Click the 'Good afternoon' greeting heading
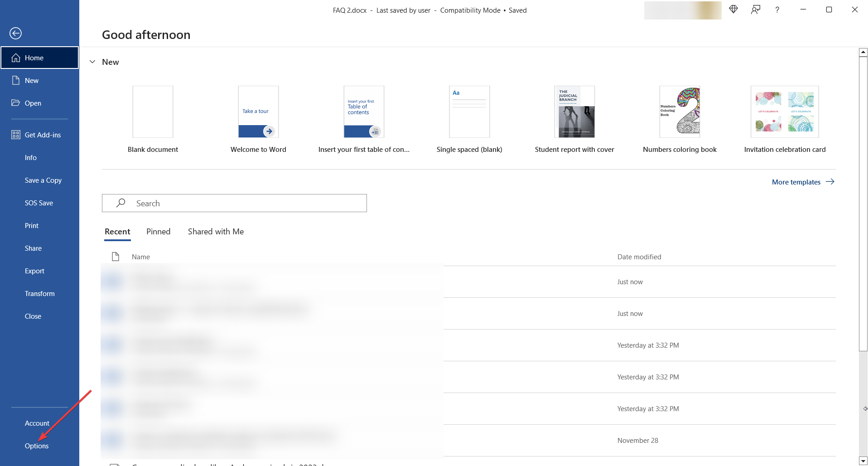The image size is (868, 466). [x=146, y=35]
